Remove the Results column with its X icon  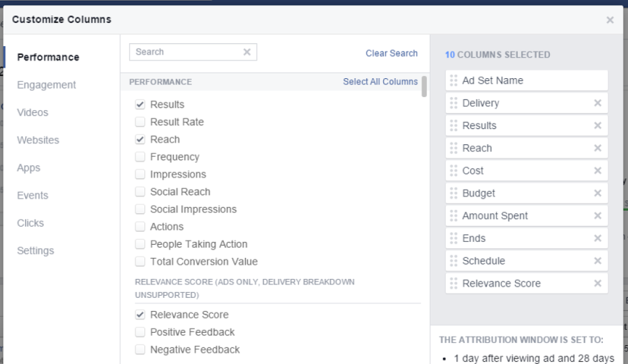pos(597,126)
